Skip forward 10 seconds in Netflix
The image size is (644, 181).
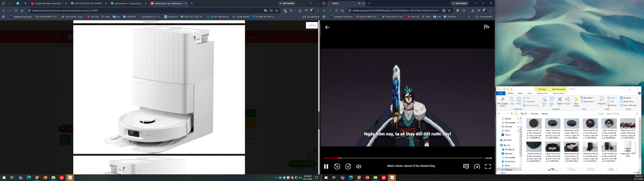point(348,167)
